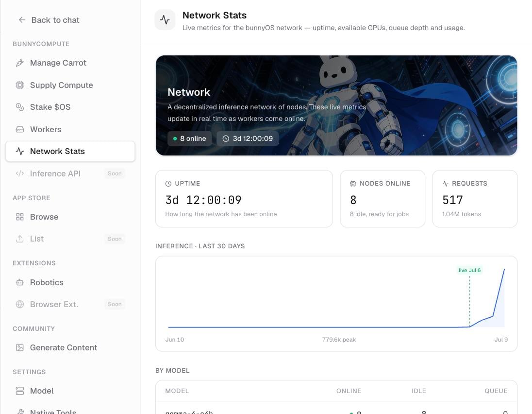The image size is (532, 414).
Task: Click the chip icon in Nodes Online card
Action: 353,184
